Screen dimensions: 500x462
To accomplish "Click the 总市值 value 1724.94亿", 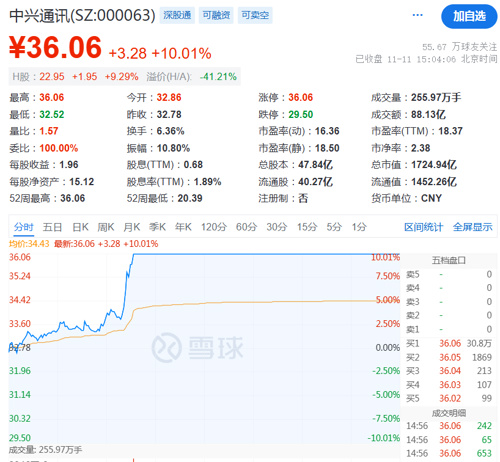I will point(434,165).
